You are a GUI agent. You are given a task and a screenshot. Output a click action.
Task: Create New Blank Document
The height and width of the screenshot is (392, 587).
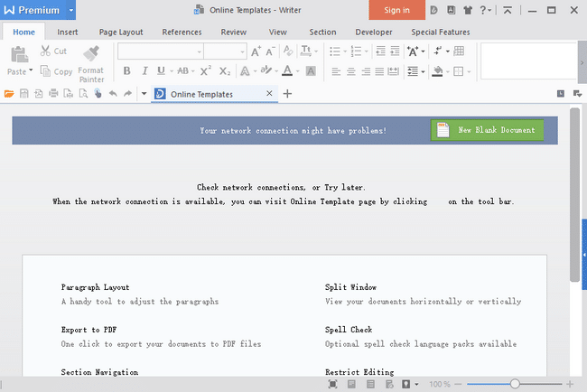click(x=487, y=130)
